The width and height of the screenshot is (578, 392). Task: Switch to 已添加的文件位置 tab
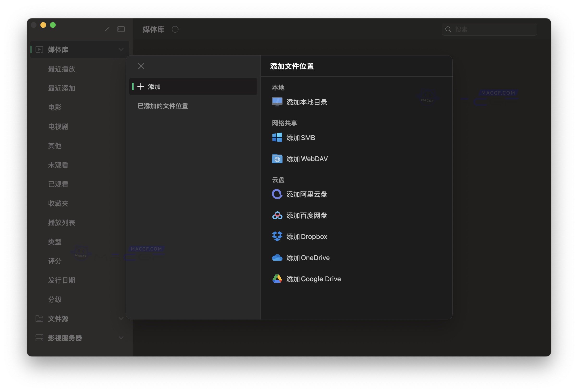click(x=163, y=106)
